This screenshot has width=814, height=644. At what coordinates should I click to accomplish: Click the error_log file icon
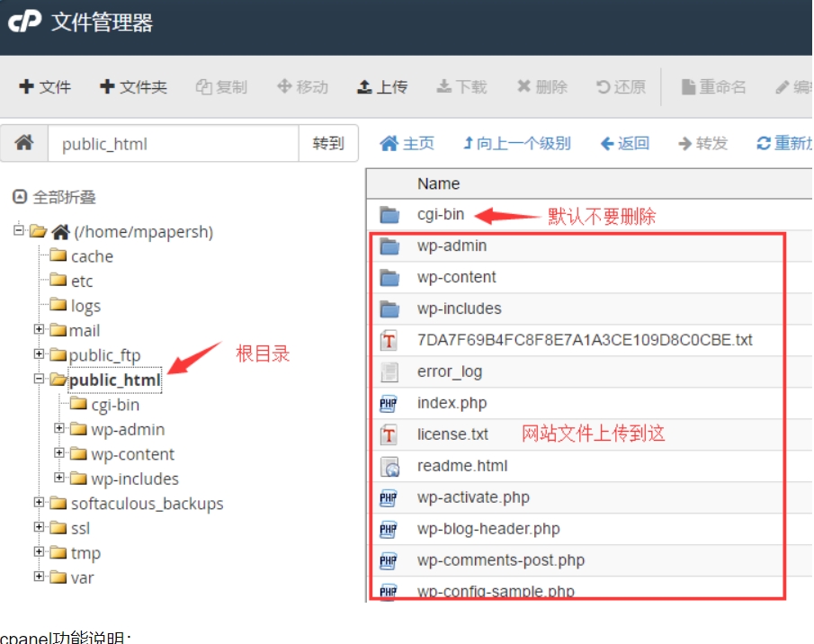(x=389, y=372)
